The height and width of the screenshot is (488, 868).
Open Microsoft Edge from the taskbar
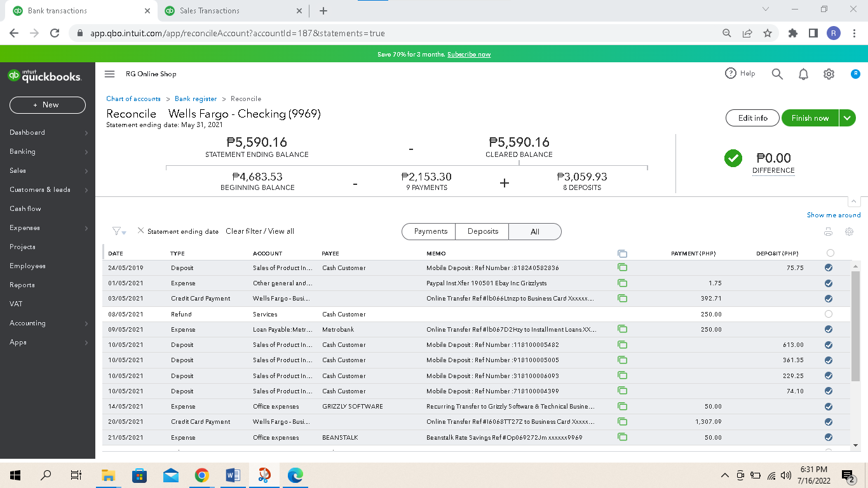295,475
